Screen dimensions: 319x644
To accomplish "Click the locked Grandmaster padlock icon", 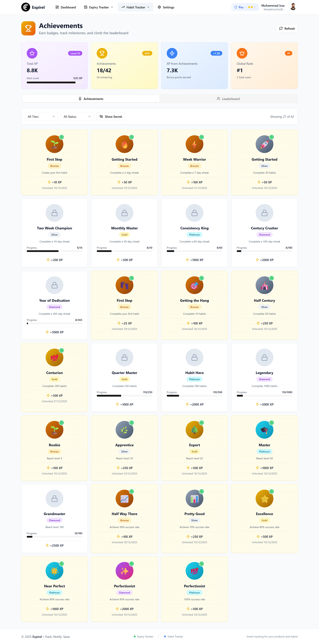I will [x=54, y=498].
